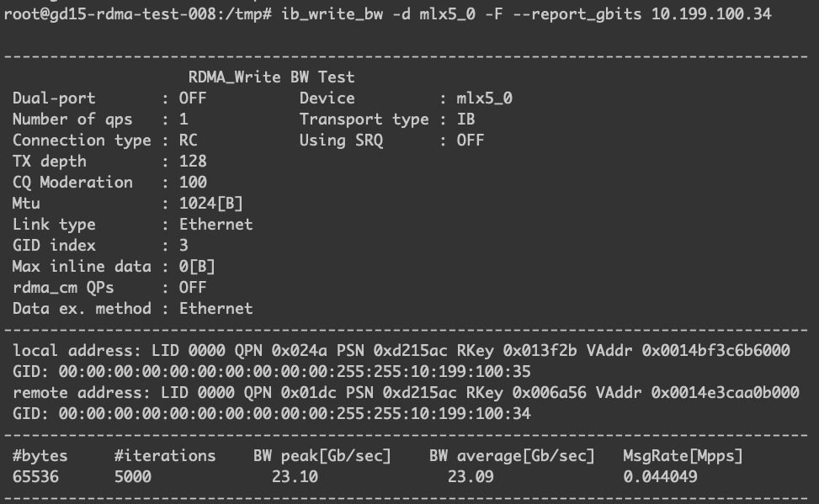Click the GID index value 3
The width and height of the screenshot is (819, 504).
(183, 245)
